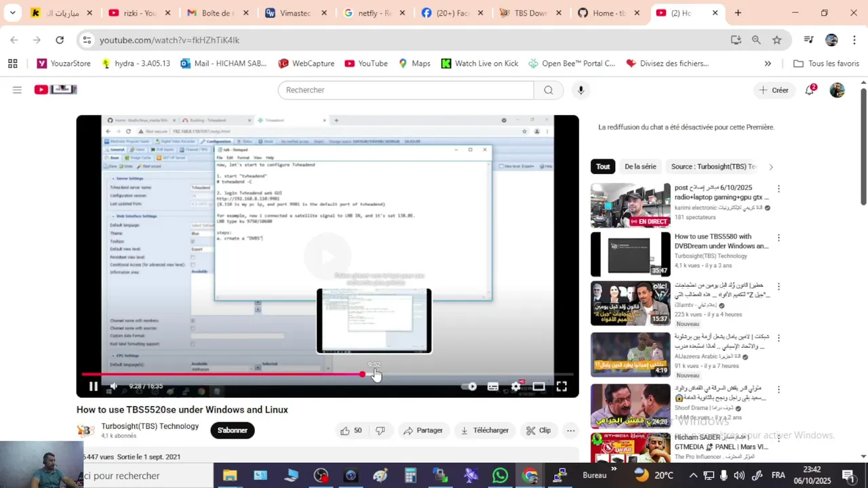
Task: Click the YouTube URL in the address bar
Action: point(170,40)
